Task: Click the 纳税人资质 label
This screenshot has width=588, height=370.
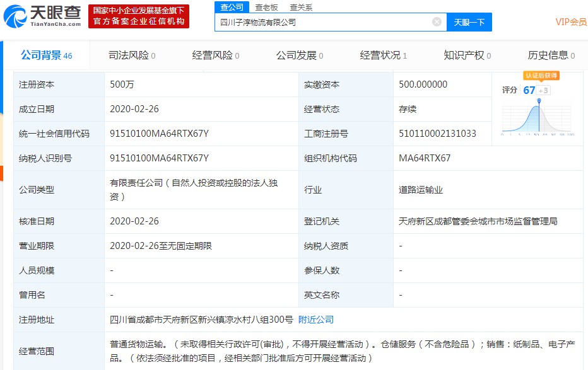Action: (326, 246)
